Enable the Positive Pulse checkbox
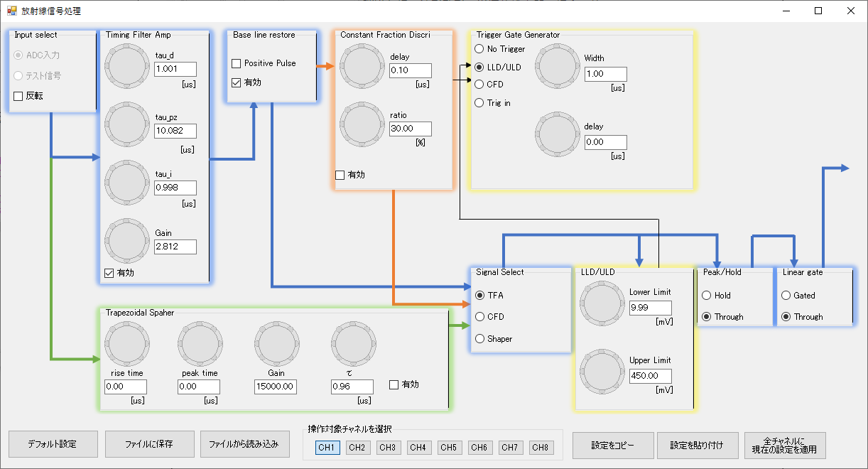Viewport: 868px width, 469px height. tap(237, 64)
